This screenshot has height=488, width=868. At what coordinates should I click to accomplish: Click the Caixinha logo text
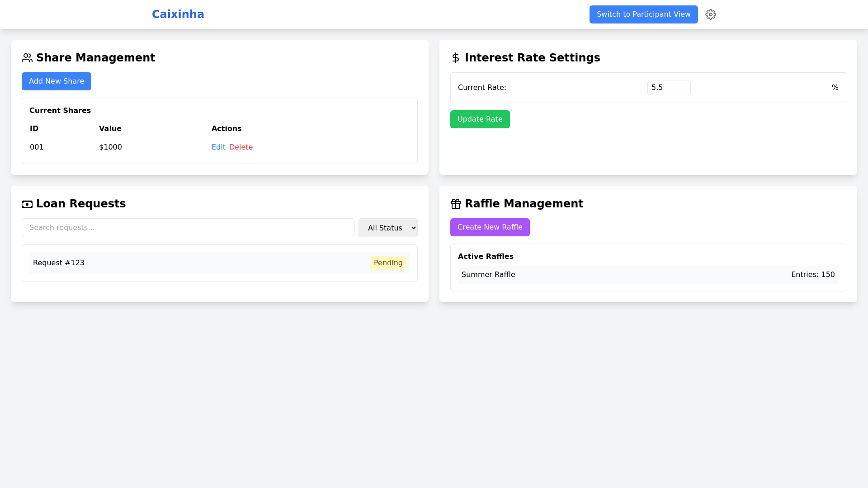point(178,14)
